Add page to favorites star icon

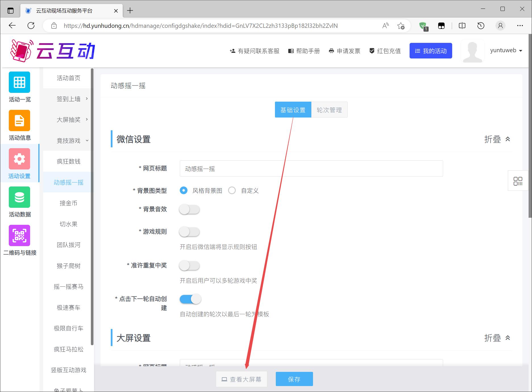pos(401,26)
